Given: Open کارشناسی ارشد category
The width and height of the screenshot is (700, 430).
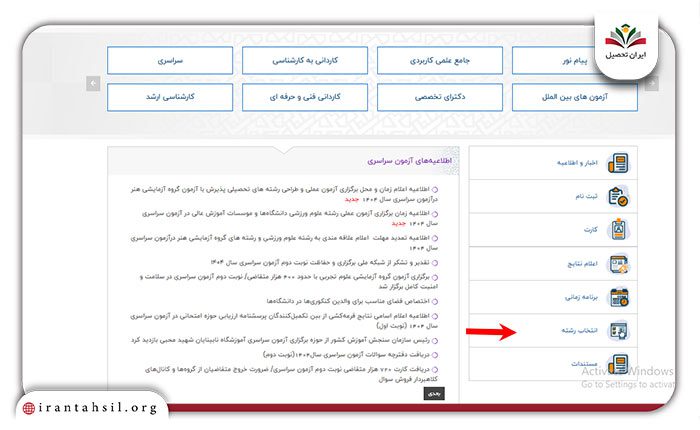Looking at the screenshot, I should coord(170,97).
